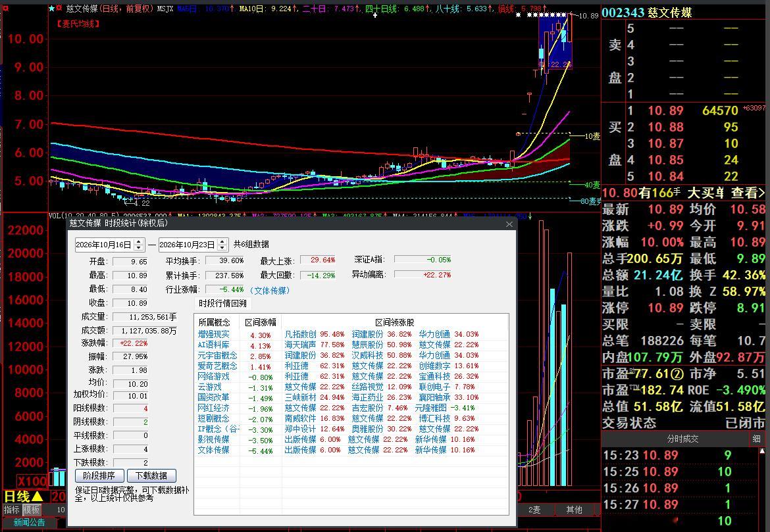This screenshot has height=532, width=770.
Task: Click leading stock 海天瑞声 in the table
Action: point(301,345)
